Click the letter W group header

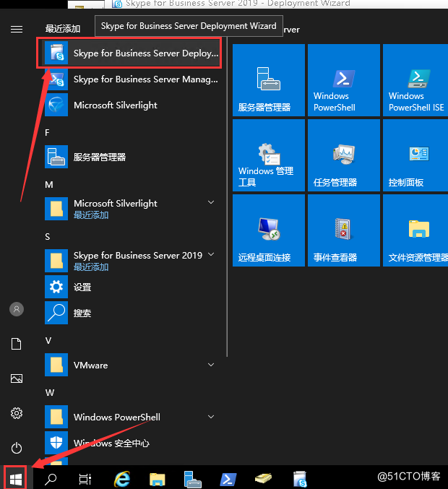click(x=50, y=393)
